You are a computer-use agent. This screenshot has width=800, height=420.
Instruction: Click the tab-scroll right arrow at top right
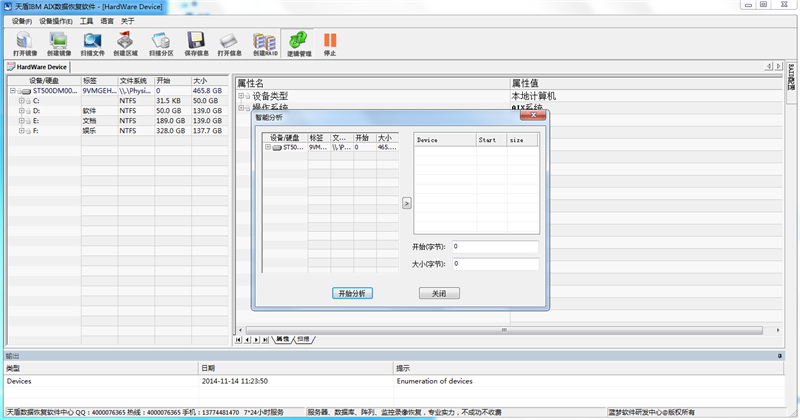(778, 66)
